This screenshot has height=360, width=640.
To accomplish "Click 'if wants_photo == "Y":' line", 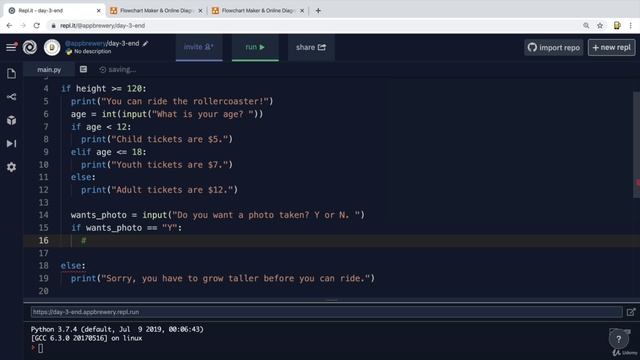I will pyautogui.click(x=127, y=228).
